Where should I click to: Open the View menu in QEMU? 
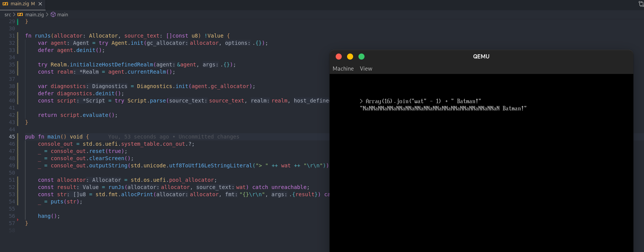[366, 69]
